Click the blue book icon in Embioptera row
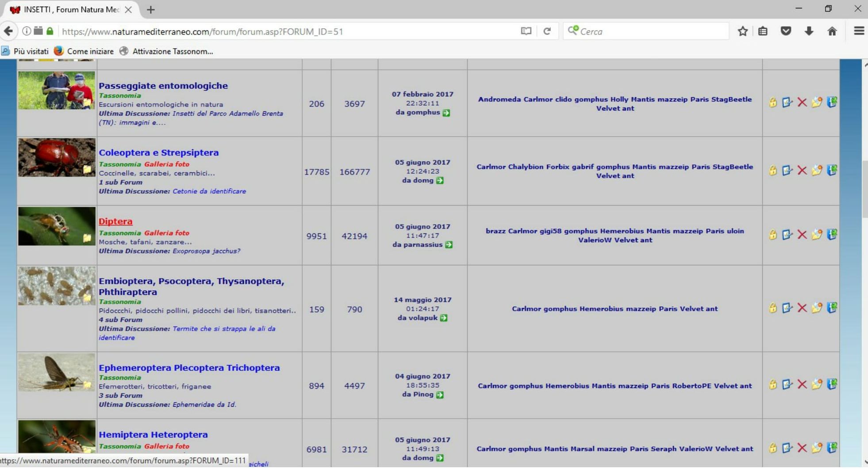 click(832, 308)
